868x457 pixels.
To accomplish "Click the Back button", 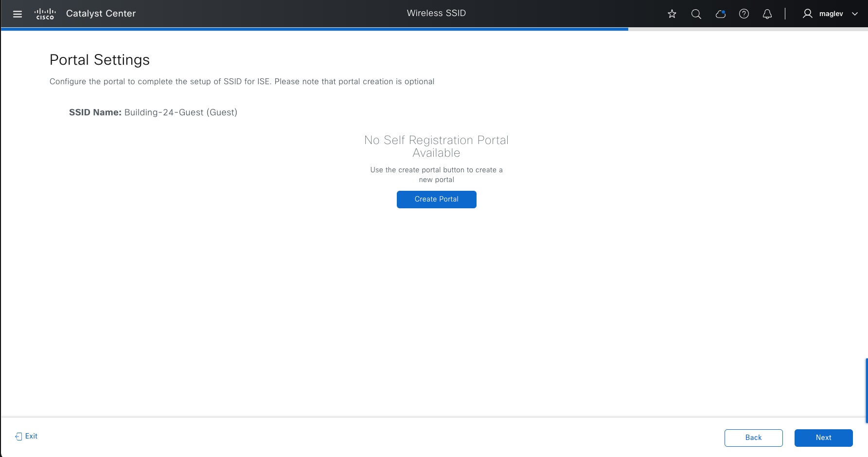I will [x=754, y=438].
